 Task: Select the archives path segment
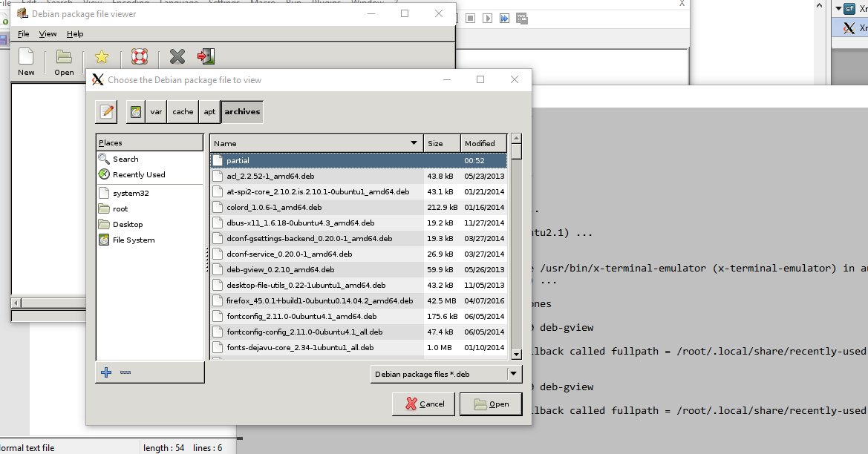242,112
